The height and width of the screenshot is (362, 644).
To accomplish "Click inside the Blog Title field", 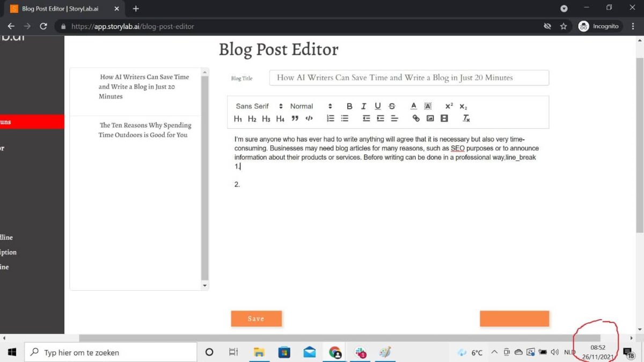I will coord(409,77).
